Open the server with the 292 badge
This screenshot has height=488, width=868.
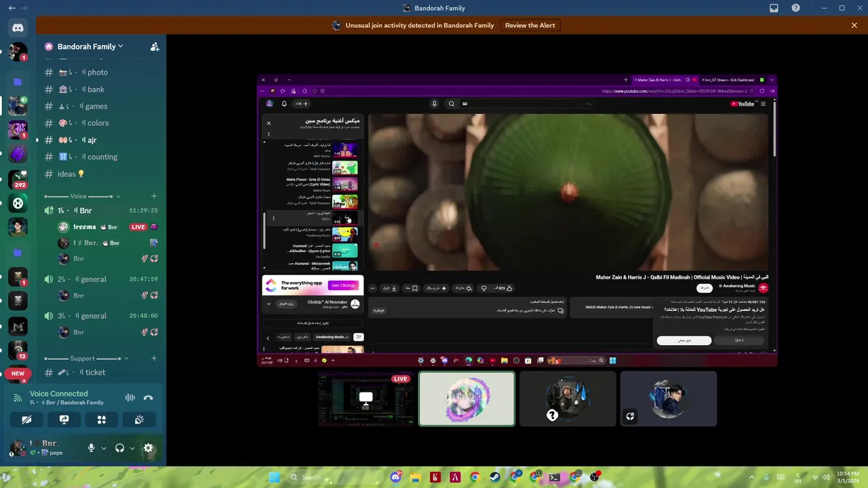coord(18,180)
